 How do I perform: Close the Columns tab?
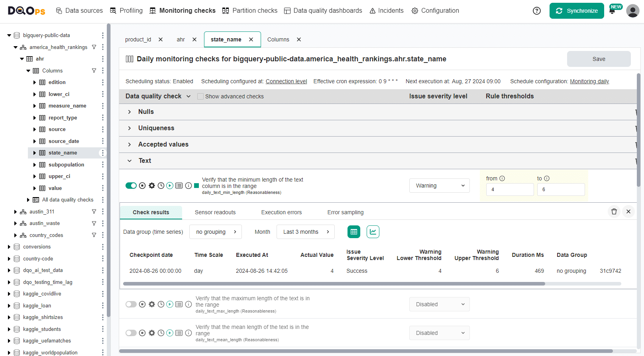point(299,39)
